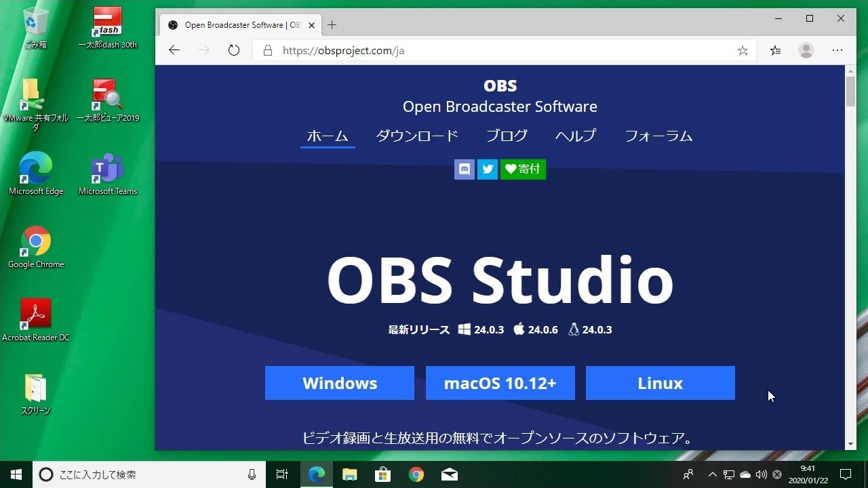Image resolution: width=868 pixels, height=488 pixels.
Task: Select the 一太郎dash 30th desktop icon
Action: click(x=107, y=28)
